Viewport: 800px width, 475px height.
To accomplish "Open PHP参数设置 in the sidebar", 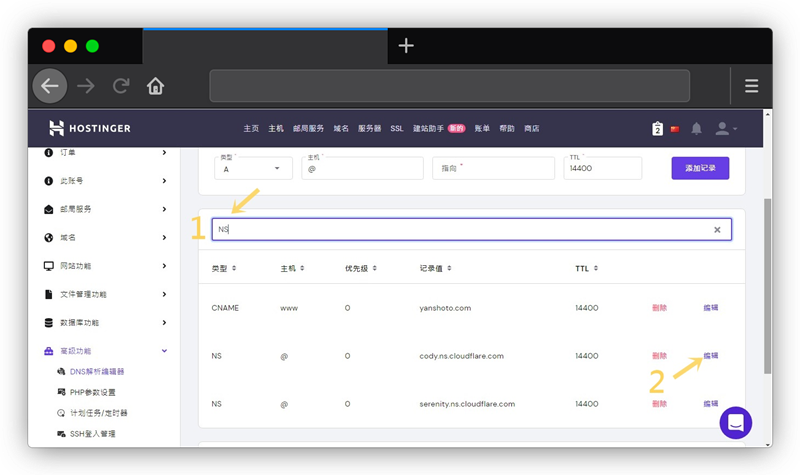I will click(x=92, y=392).
